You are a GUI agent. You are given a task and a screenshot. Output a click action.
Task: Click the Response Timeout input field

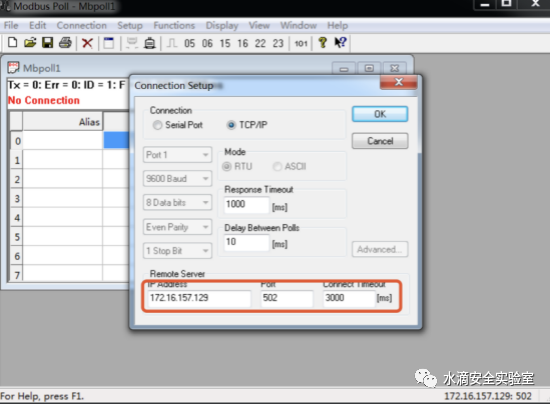tap(246, 204)
